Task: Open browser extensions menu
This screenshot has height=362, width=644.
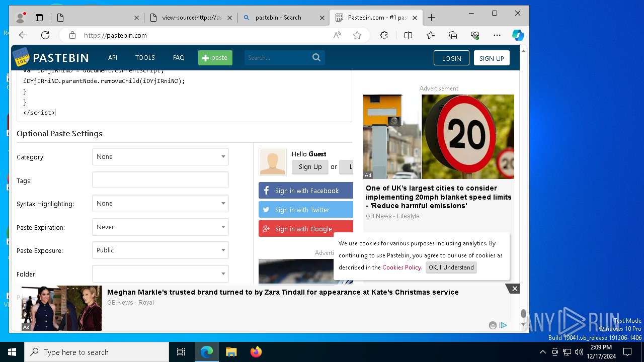Action: 384,35
